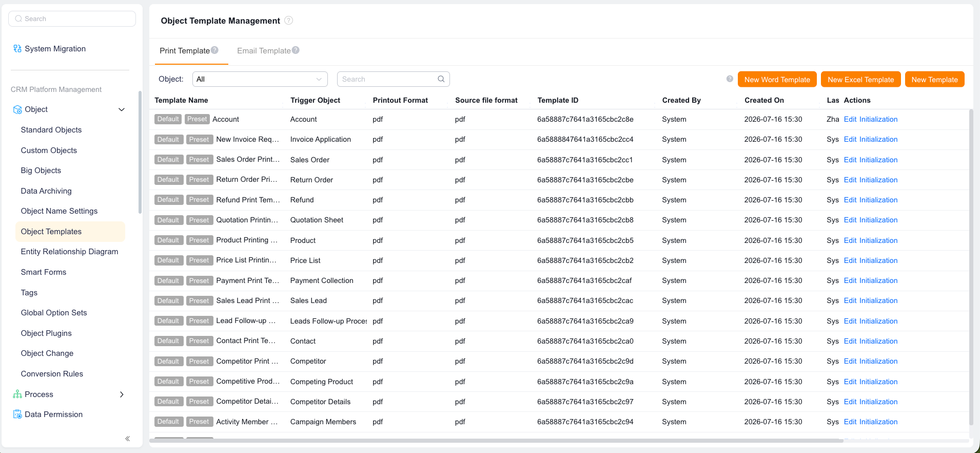Click New Word Template button
The width and height of the screenshot is (980, 453).
click(x=777, y=79)
